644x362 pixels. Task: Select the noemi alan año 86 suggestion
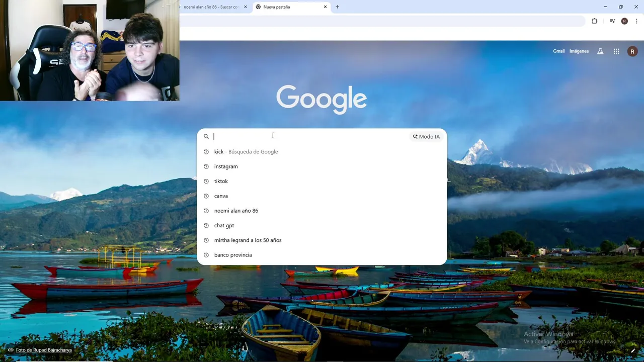(322, 211)
